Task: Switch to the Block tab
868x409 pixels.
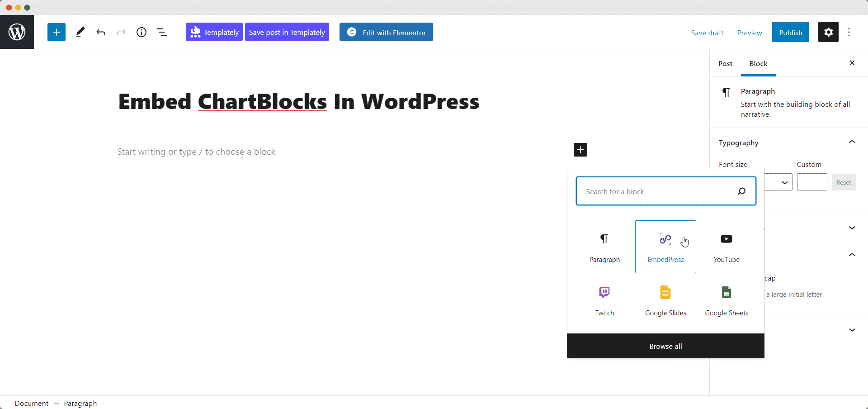Action: tap(758, 64)
